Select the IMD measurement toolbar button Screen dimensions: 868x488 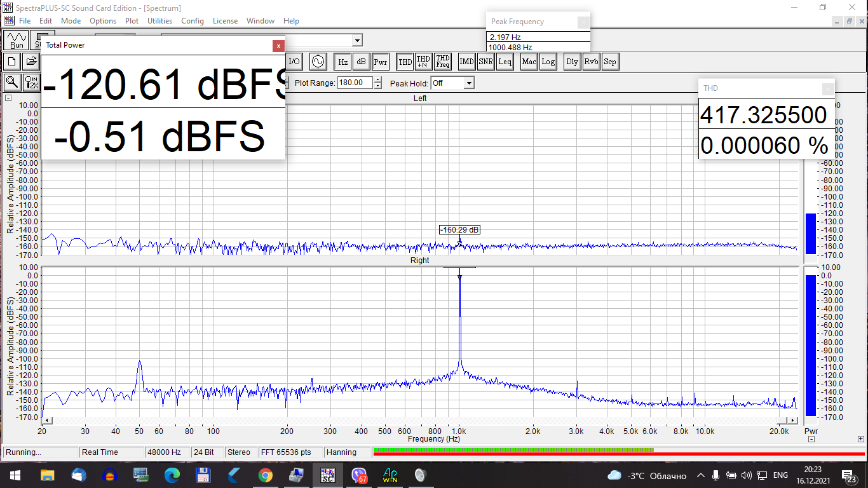[x=466, y=62]
